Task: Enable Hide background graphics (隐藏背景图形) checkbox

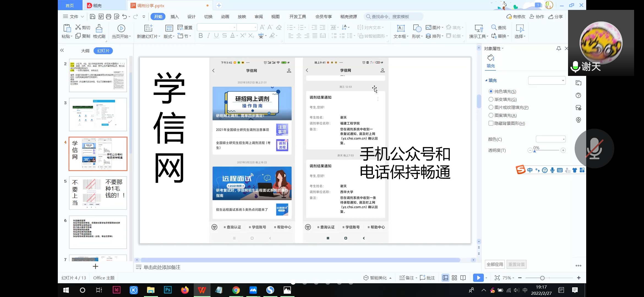Action: (x=491, y=123)
